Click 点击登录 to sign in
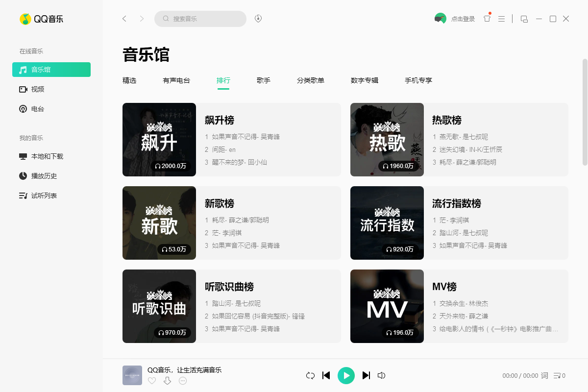The image size is (588, 392). click(x=461, y=18)
